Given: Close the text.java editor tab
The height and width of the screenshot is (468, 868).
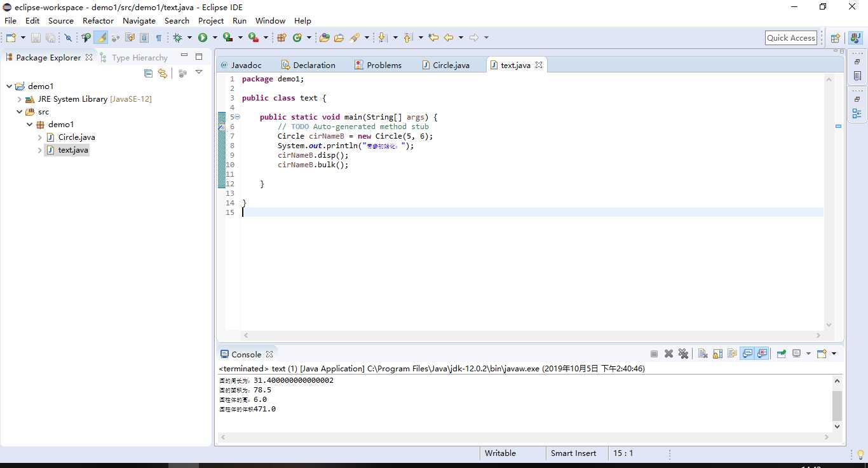Looking at the screenshot, I should tap(539, 65).
